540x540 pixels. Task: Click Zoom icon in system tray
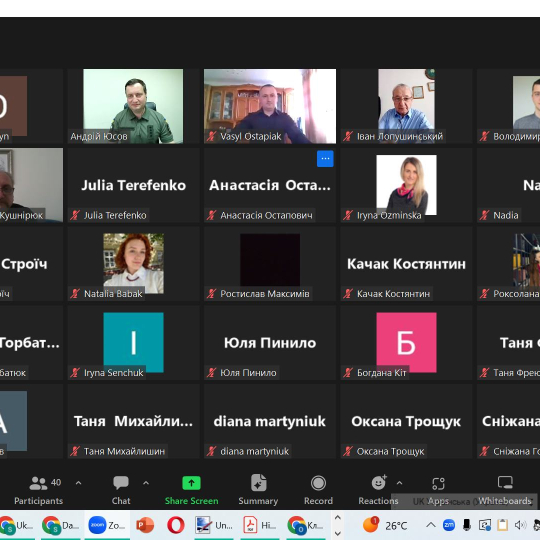pyautogui.click(x=449, y=525)
